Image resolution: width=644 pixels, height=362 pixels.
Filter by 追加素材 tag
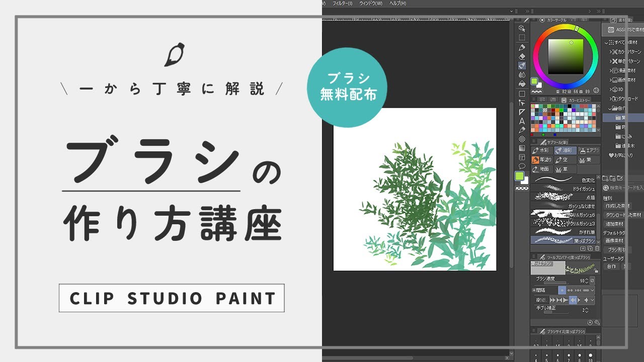615,224
